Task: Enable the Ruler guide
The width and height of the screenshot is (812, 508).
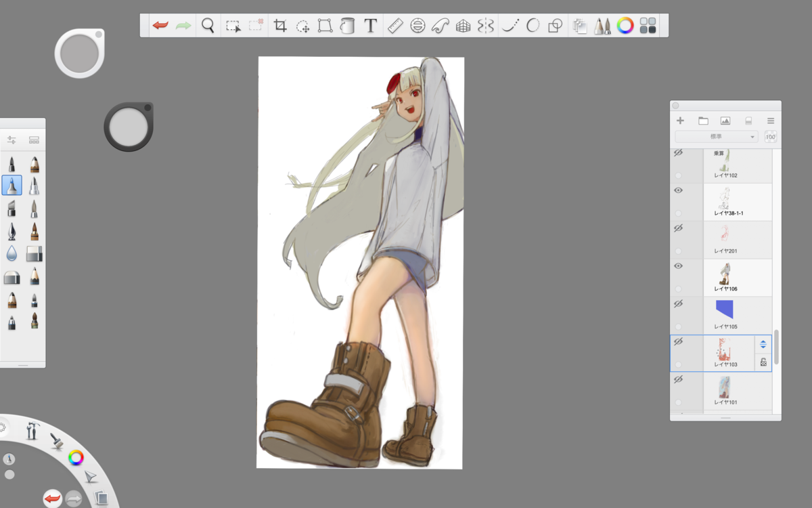Action: point(394,26)
